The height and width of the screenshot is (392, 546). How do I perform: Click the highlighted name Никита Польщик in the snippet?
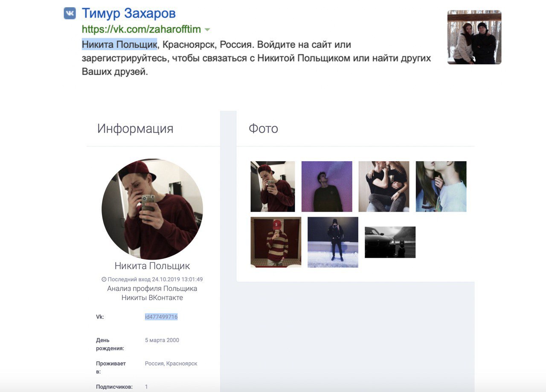click(x=119, y=44)
